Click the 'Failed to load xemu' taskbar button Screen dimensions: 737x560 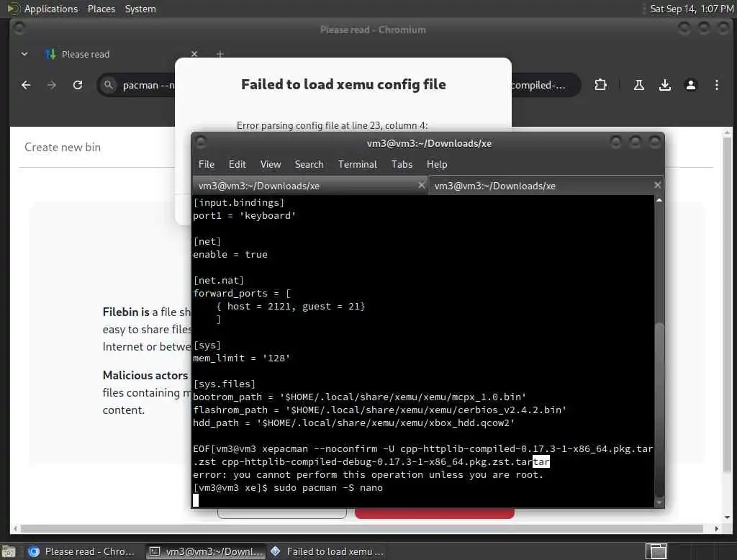tap(327, 551)
